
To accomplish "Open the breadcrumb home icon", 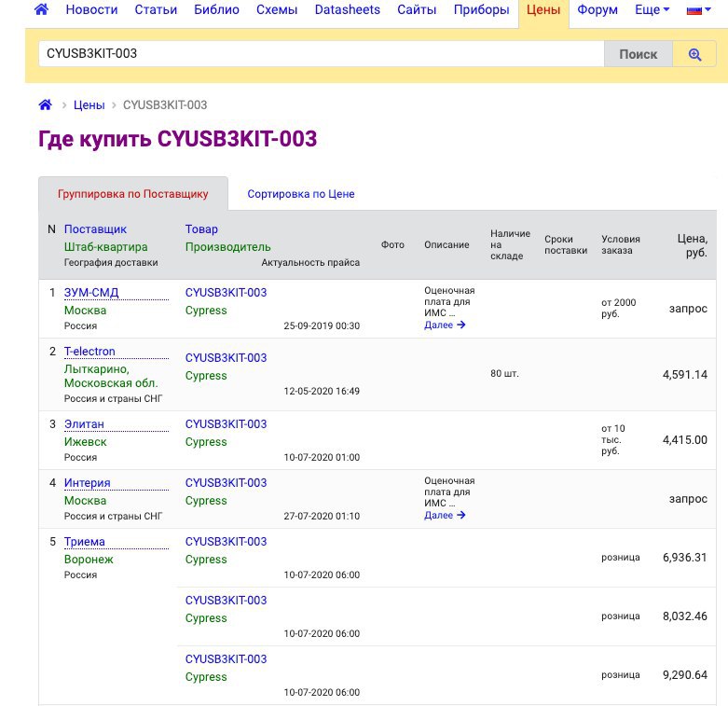I will (45, 105).
